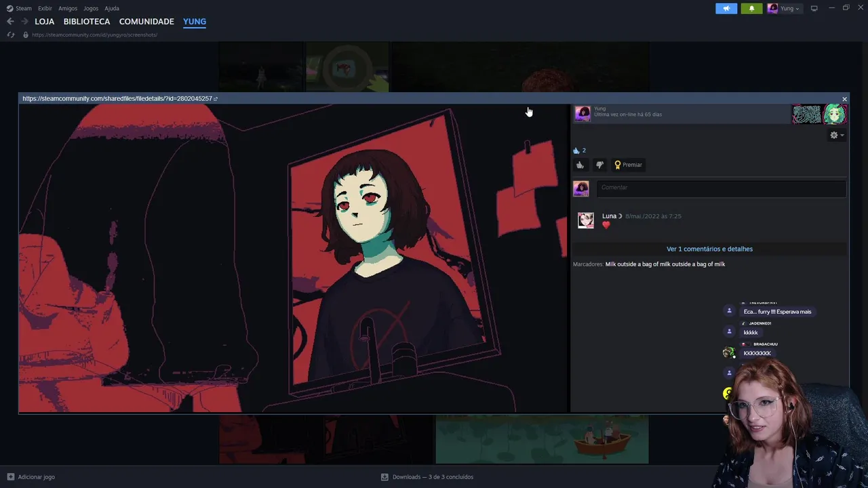The height and width of the screenshot is (488, 868).
Task: Focus the Comentar comment field
Action: (722, 188)
